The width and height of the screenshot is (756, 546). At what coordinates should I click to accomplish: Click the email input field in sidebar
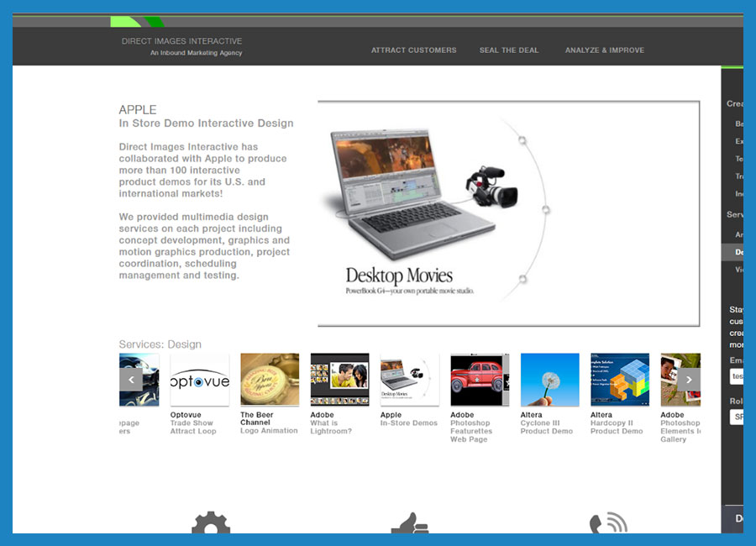coord(737,375)
